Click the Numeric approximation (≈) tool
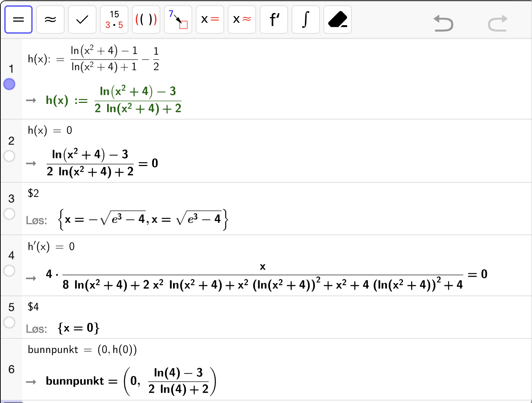Viewport: 532px width, 403px height. coord(50,20)
